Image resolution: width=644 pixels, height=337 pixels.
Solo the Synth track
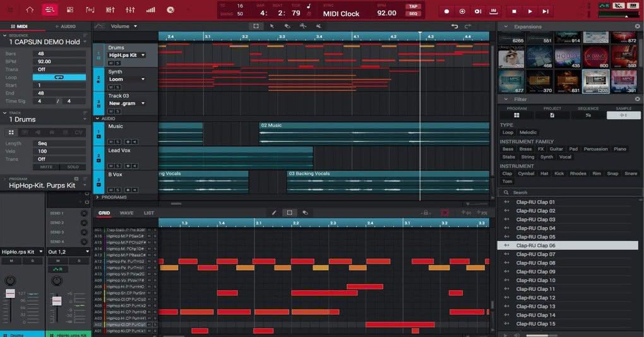pos(117,88)
